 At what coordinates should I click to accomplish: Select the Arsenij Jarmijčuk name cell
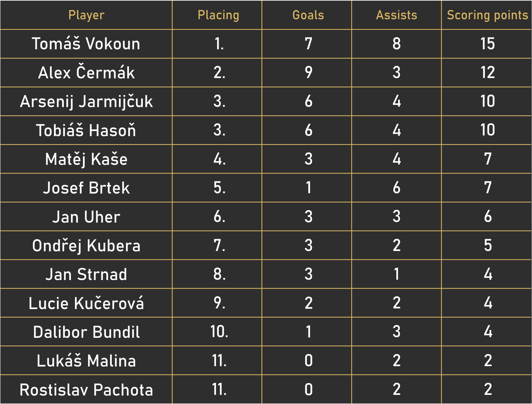[86, 102]
